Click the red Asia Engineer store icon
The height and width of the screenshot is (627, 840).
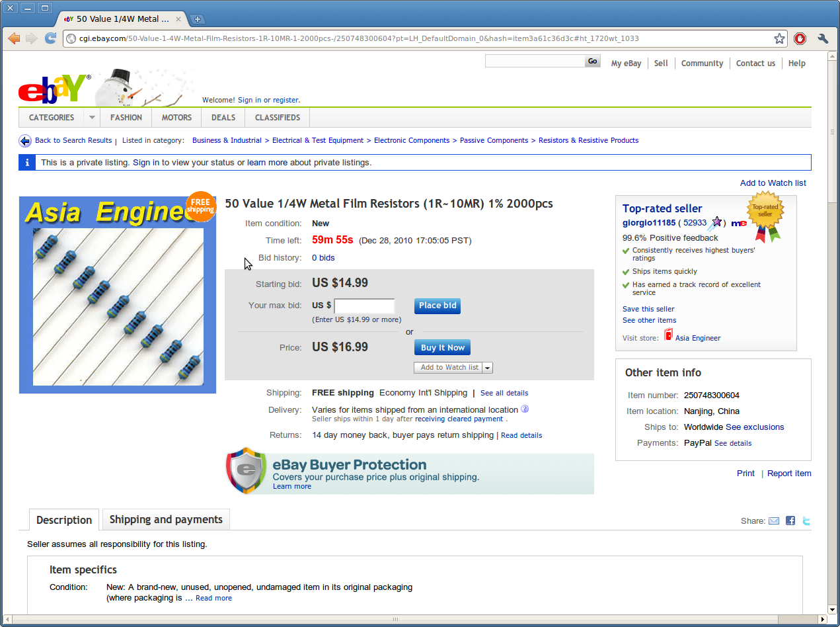[668, 337]
